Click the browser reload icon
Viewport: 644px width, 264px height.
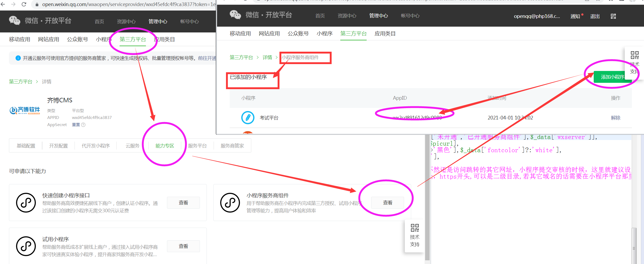pyautogui.click(x=24, y=4)
